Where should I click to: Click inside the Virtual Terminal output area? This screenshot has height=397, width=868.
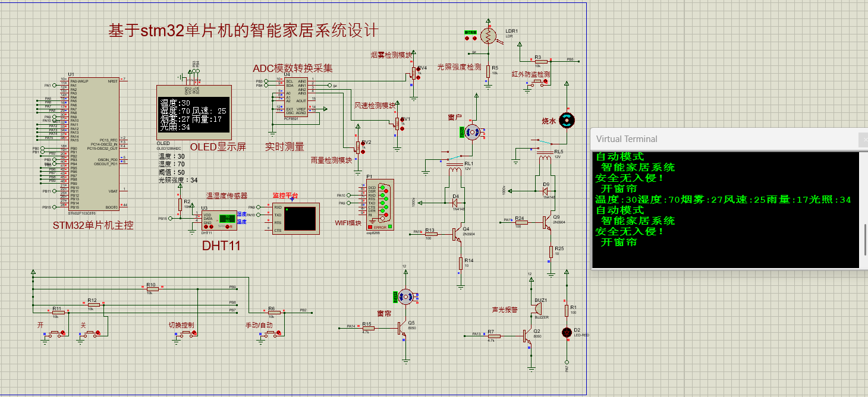point(725,210)
